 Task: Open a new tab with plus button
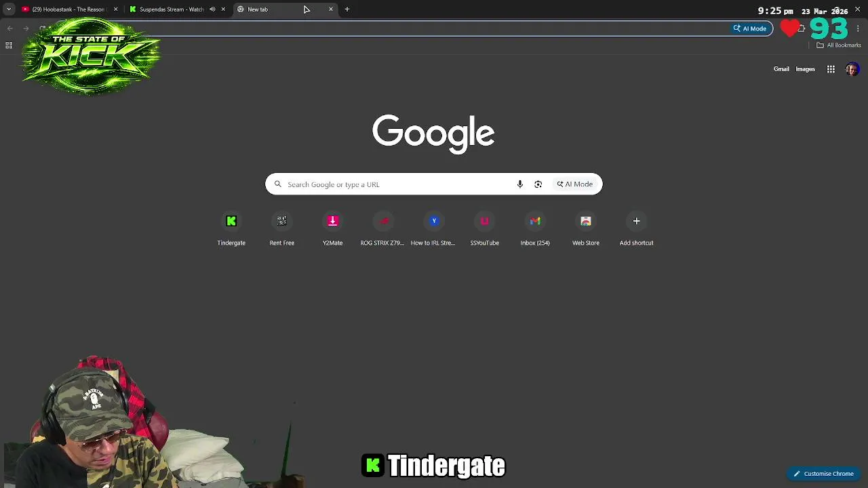(347, 9)
